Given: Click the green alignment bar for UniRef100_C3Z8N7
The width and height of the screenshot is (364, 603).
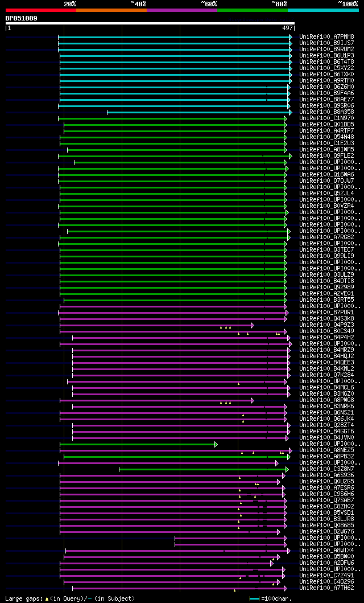Looking at the screenshot, I should tap(204, 470).
